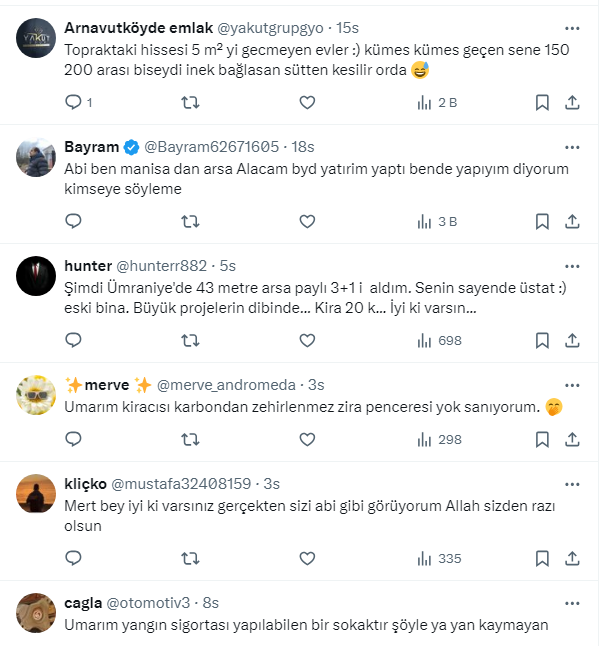The height and width of the screenshot is (646, 602).
Task: Bookmark Bayram's tweet
Action: point(541,221)
